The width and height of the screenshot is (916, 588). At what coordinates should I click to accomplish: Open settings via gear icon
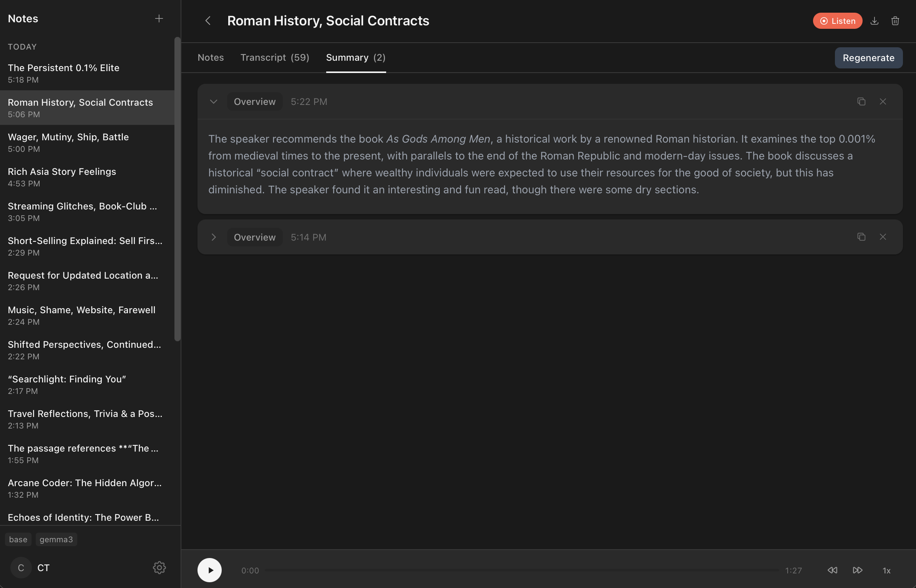pyautogui.click(x=159, y=568)
